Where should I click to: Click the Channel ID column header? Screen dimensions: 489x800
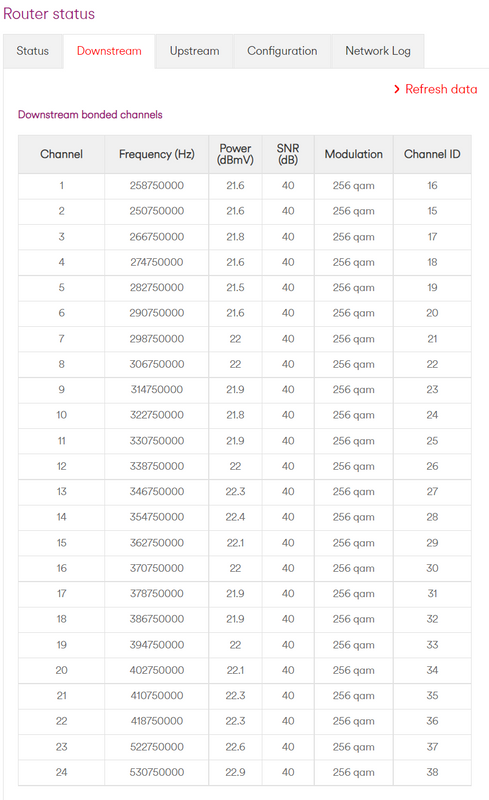[432, 154]
